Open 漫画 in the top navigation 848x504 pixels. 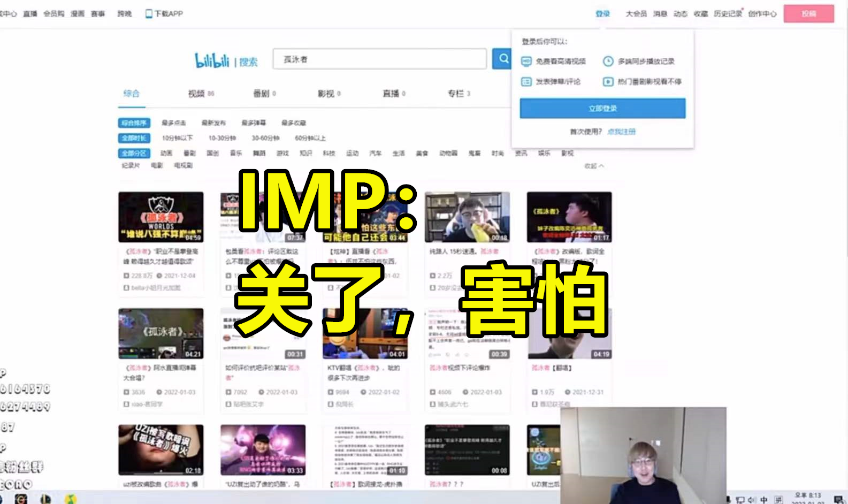click(78, 13)
